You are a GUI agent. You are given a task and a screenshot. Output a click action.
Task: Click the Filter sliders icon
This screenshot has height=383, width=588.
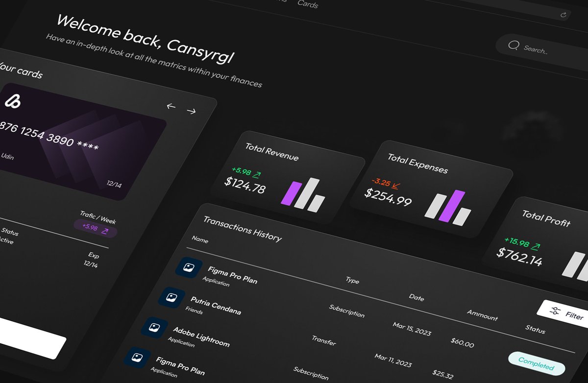[x=555, y=311]
